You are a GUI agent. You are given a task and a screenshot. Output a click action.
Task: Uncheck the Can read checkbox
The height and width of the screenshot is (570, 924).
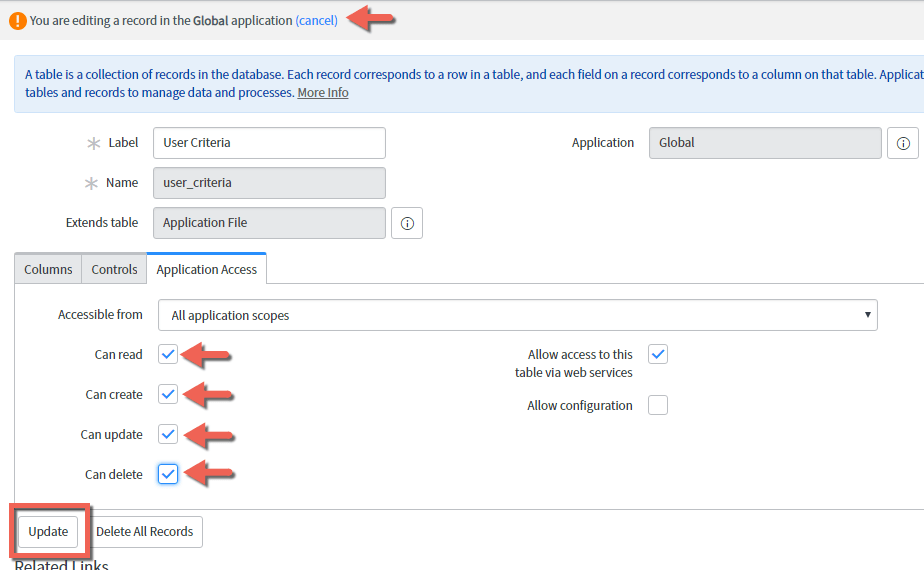click(168, 354)
